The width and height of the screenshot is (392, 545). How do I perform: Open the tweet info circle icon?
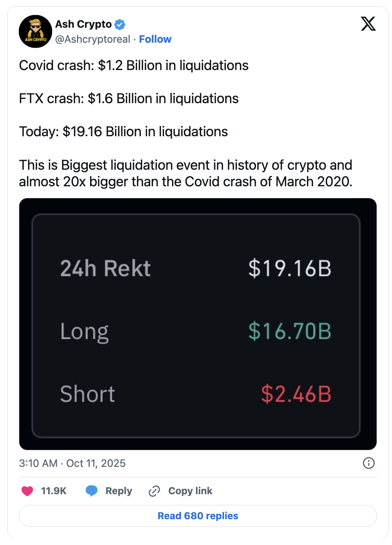[x=369, y=463]
